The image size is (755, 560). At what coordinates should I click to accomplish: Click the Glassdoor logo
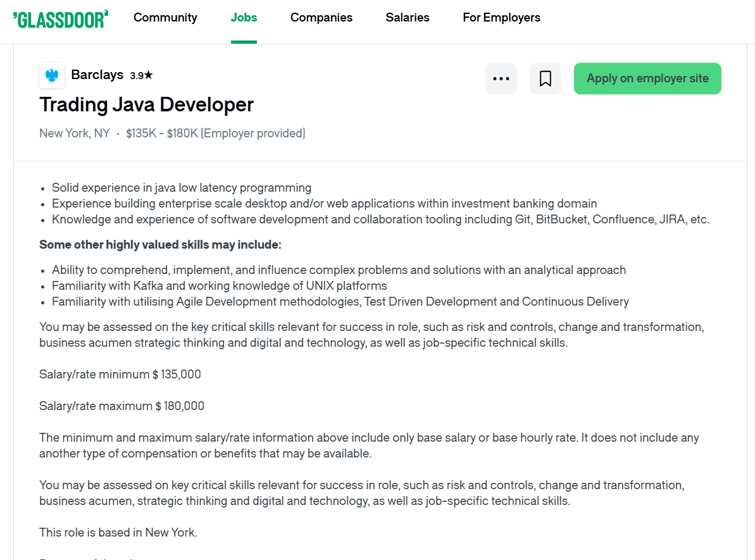coord(61,19)
